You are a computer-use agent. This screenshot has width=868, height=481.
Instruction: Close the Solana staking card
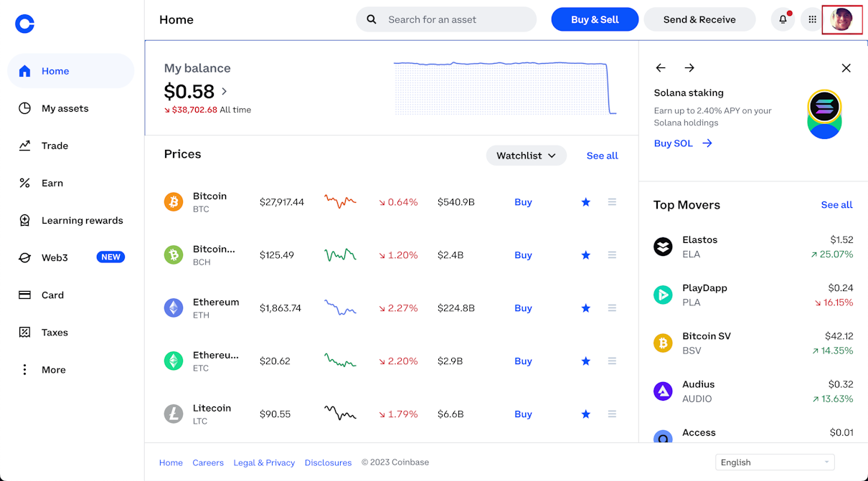[846, 68]
